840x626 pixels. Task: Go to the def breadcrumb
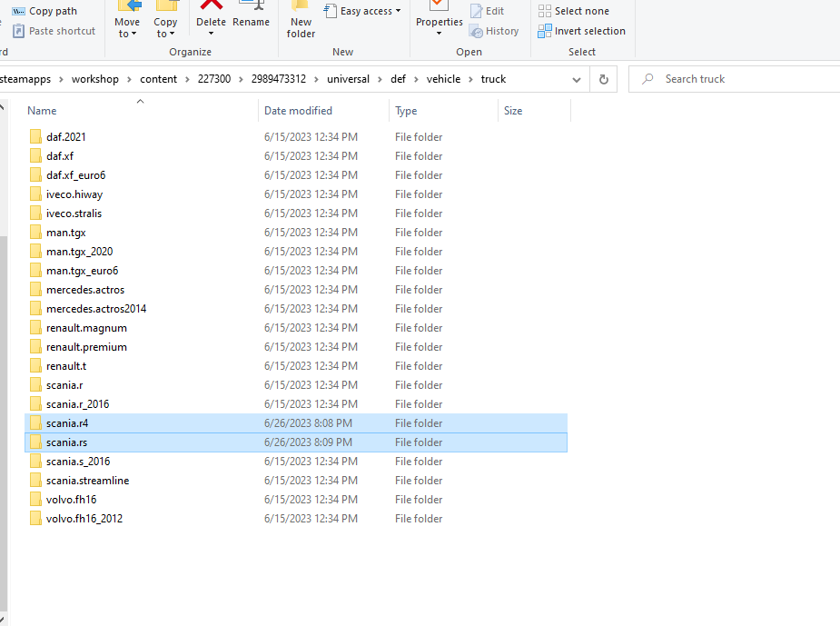click(398, 79)
